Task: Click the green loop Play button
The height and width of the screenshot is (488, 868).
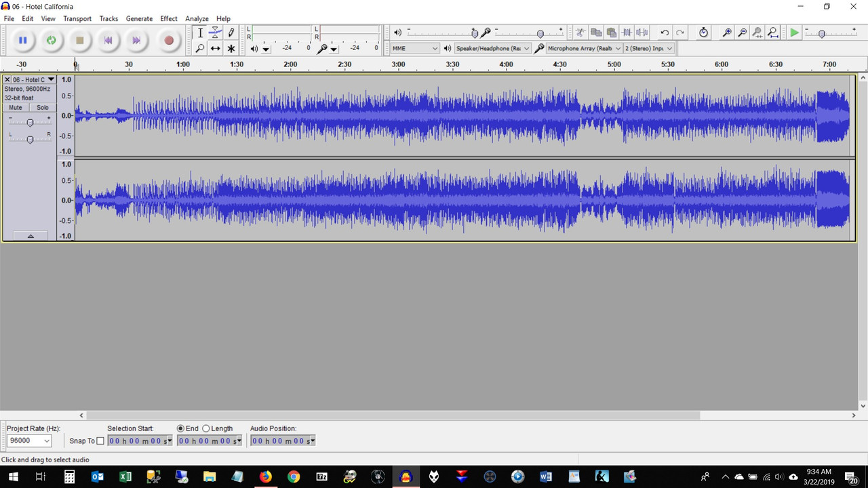Action: tap(51, 41)
